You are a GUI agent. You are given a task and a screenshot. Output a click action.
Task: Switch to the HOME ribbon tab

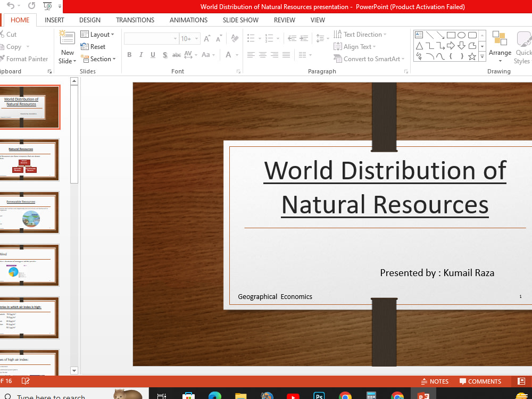(20, 20)
